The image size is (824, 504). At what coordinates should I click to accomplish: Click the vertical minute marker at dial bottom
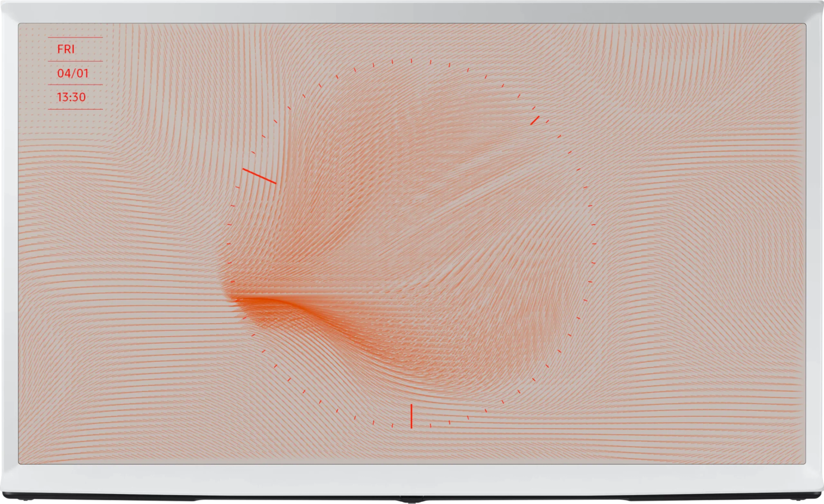[x=411, y=416]
